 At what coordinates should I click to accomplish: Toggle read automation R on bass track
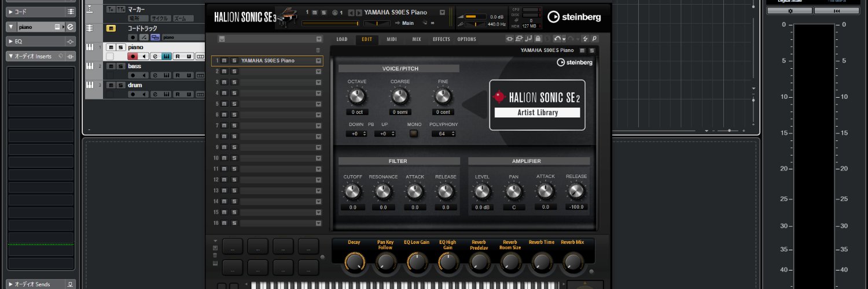178,75
